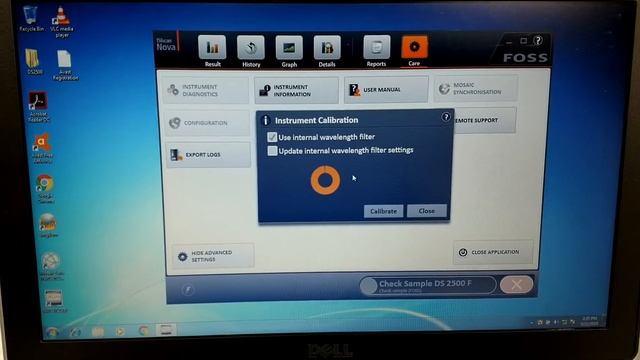Open File Explorer from taskbar
Screen dimensions: 640x360
pos(98,331)
